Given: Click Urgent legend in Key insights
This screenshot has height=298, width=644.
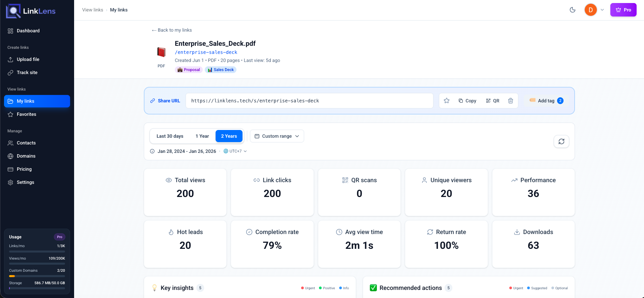Looking at the screenshot, I should [x=308, y=288].
